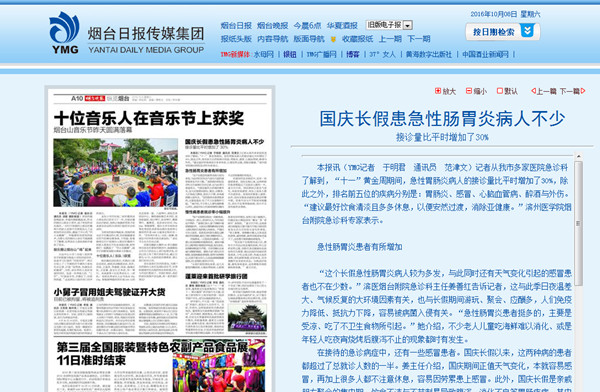Click the blue chevron on 按日期检索
This screenshot has height=392, width=600.
point(527,31)
